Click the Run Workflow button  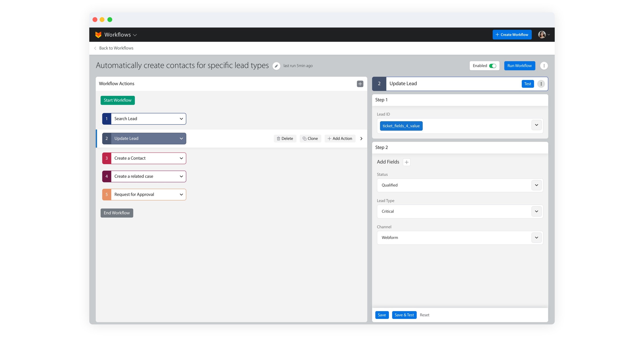(519, 65)
